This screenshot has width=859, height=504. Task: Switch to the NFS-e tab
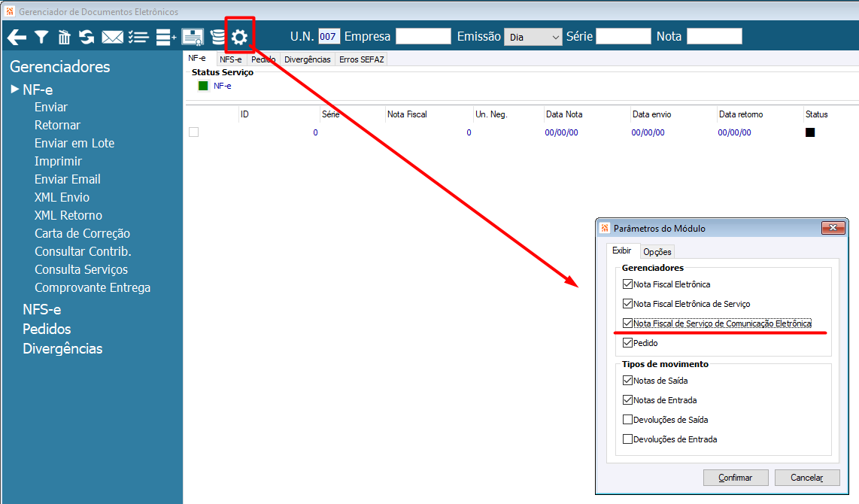coord(231,59)
